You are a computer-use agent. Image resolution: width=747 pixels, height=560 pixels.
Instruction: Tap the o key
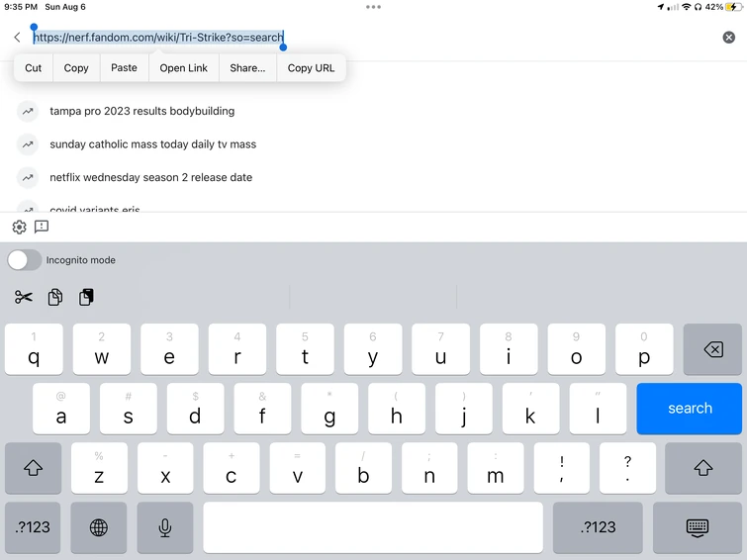coord(577,349)
